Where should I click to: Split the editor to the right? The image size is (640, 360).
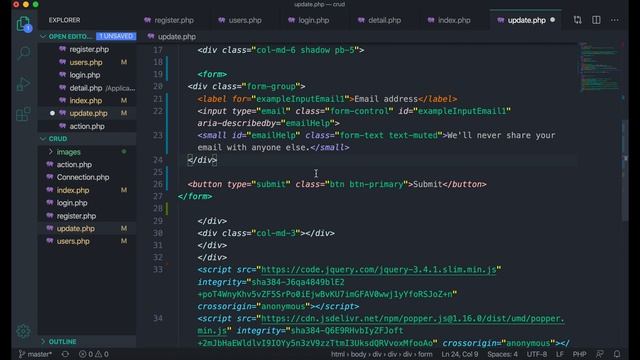(x=596, y=20)
